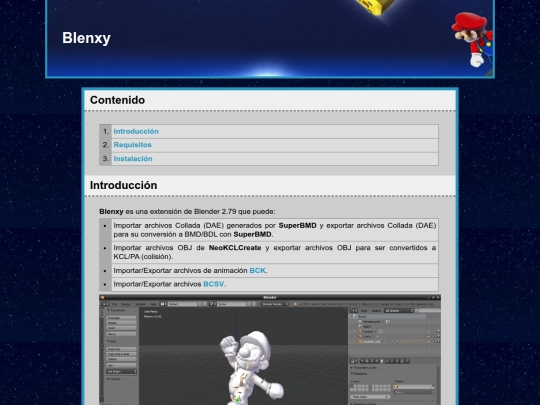540x405 pixels.
Task: Click the Introducción section heading
Action: [124, 185]
